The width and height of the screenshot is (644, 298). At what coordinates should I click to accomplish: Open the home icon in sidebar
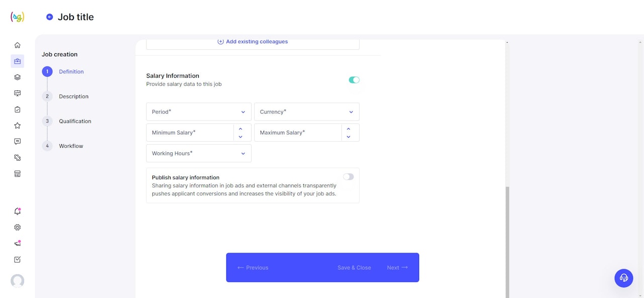[x=18, y=45]
